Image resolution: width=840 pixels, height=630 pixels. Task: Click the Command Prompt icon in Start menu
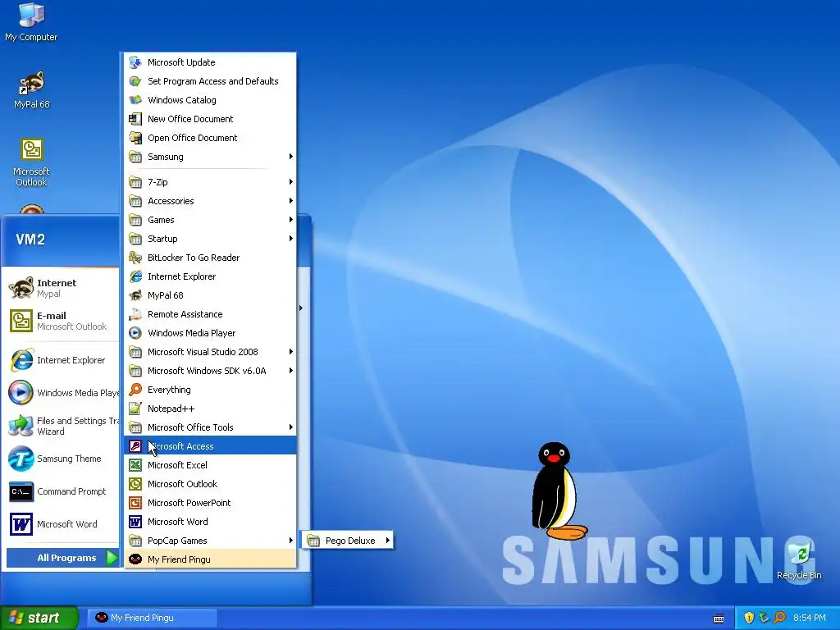[21, 492]
